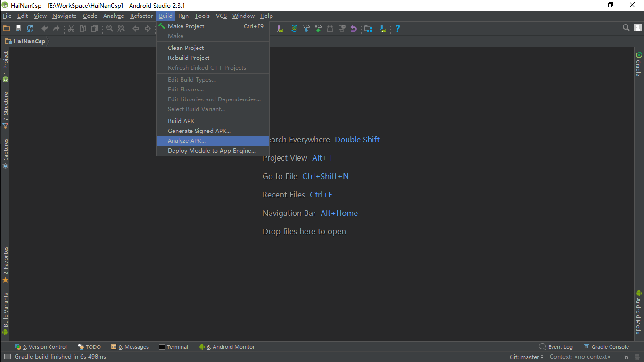Image resolution: width=644 pixels, height=362 pixels.
Task: Open the 7: Structure side tab
Action: coord(6,110)
